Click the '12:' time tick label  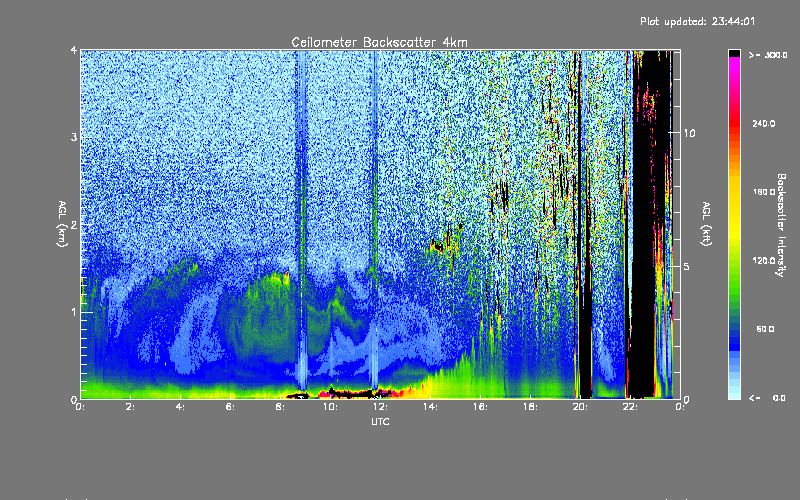tap(380, 407)
